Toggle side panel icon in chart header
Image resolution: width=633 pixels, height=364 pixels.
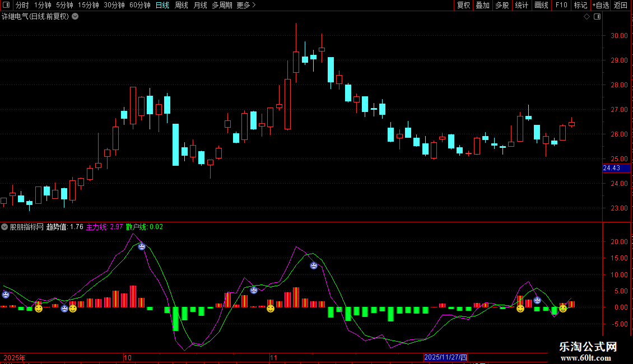tap(597, 17)
